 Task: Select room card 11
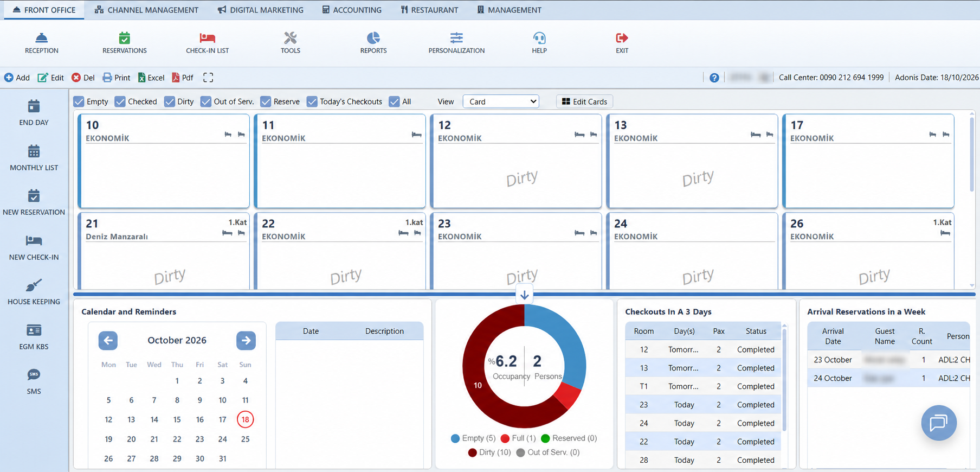(340, 161)
